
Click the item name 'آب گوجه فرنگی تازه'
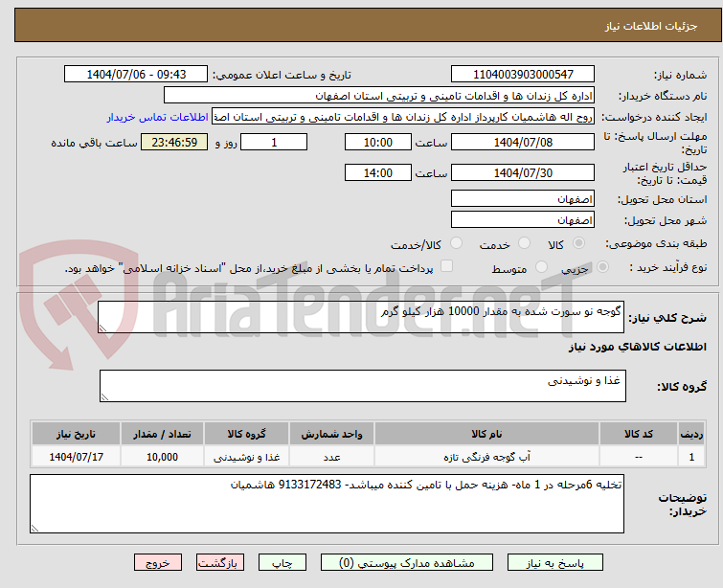tap(486, 457)
